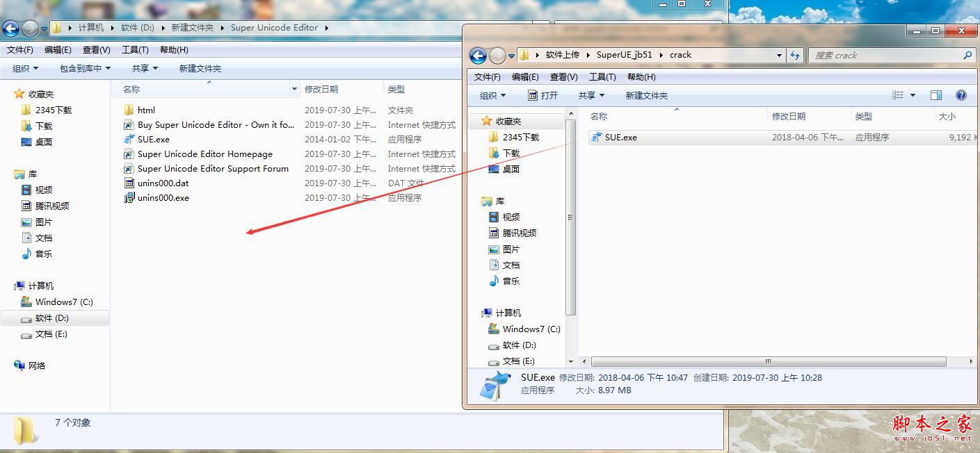Open 查看(V) menu in left window
This screenshot has height=453, width=980.
pyautogui.click(x=96, y=50)
